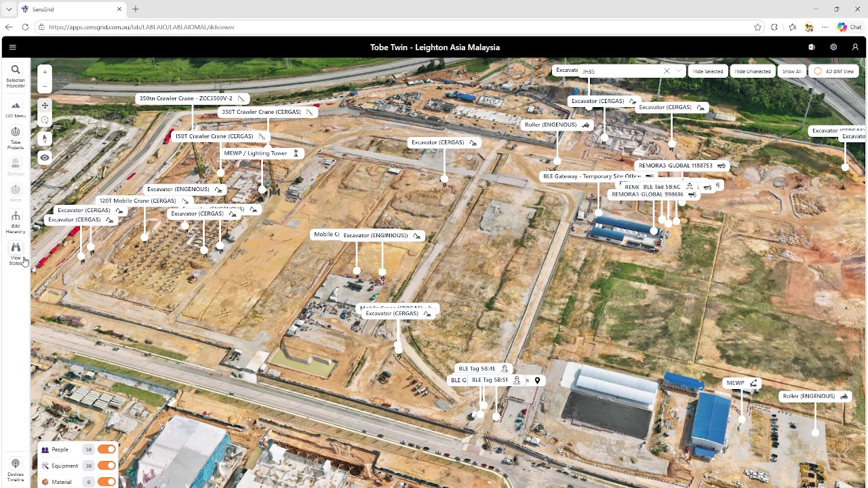Click the Hide Unselected button
868x488 pixels.
(753, 71)
